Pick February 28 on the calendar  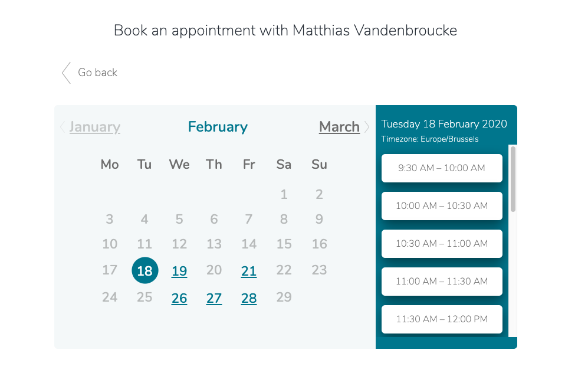(249, 298)
